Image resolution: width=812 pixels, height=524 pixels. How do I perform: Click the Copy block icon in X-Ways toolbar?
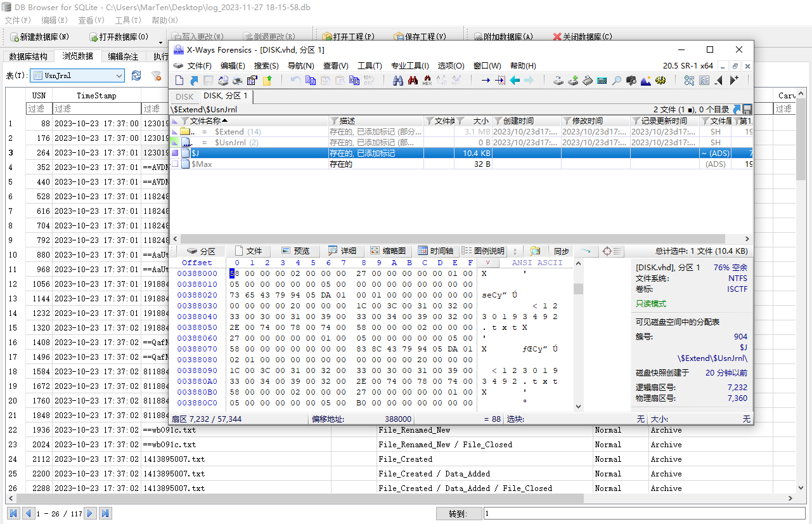[310, 81]
